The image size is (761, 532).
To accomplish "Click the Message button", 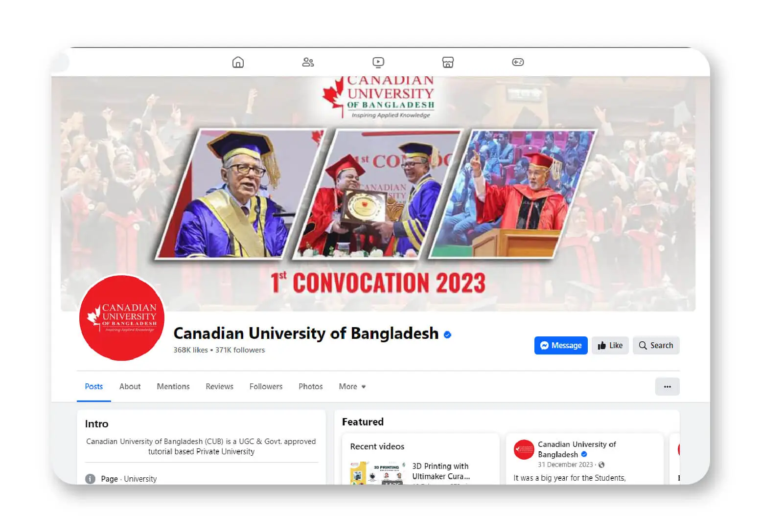I will pos(561,345).
